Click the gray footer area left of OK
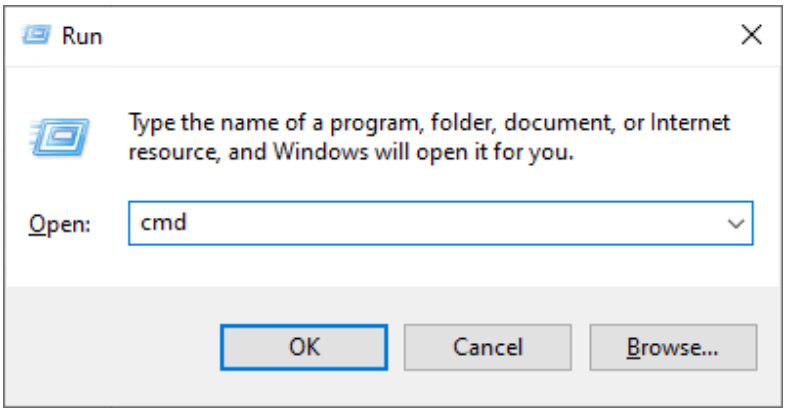Image resolution: width=787 pixels, height=410 pixels. pyautogui.click(x=110, y=346)
